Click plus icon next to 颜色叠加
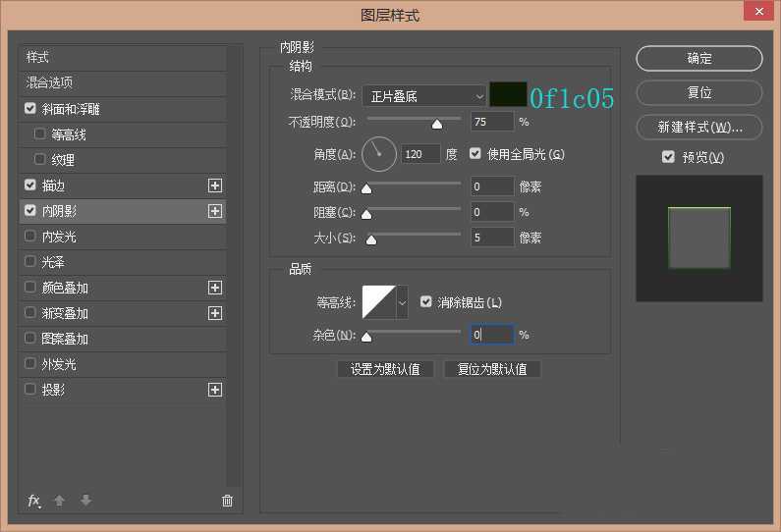Screen dimensions: 781x532 [x=215, y=288]
